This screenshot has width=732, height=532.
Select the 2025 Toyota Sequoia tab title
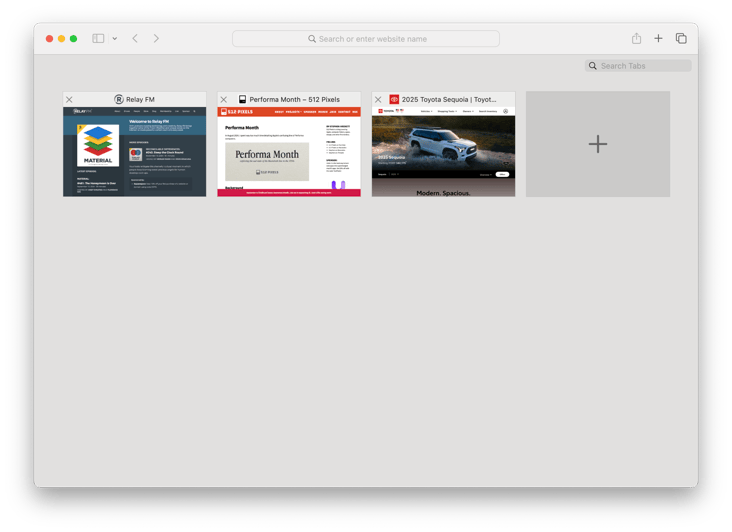point(449,99)
